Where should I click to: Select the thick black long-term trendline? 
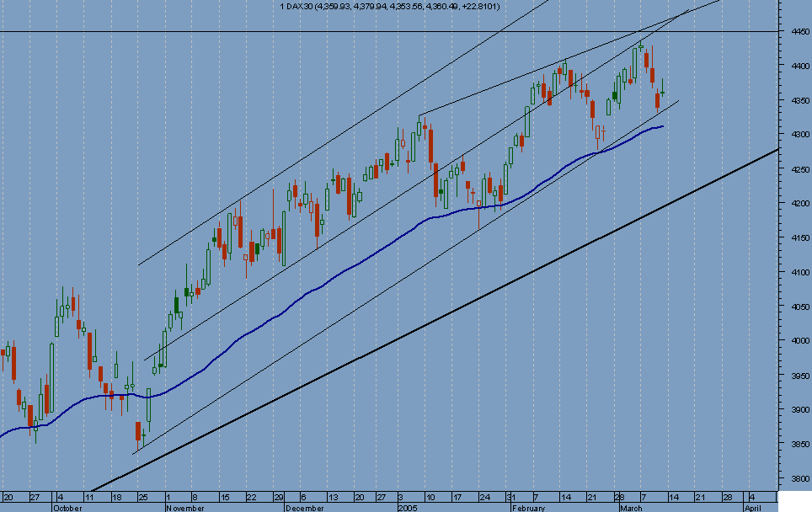tap(435, 319)
